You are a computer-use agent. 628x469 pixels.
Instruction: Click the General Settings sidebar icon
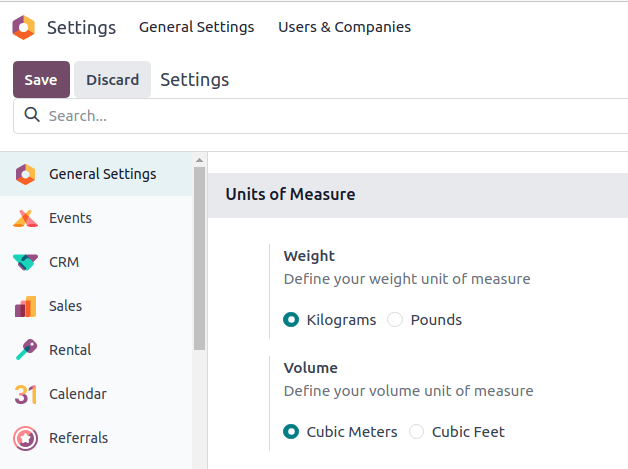point(25,174)
